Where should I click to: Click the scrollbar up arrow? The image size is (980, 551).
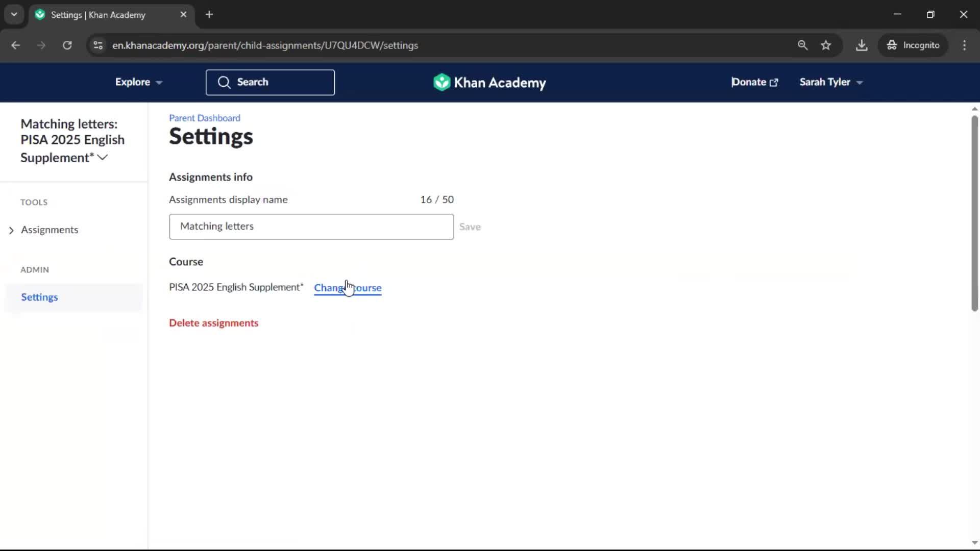click(974, 109)
